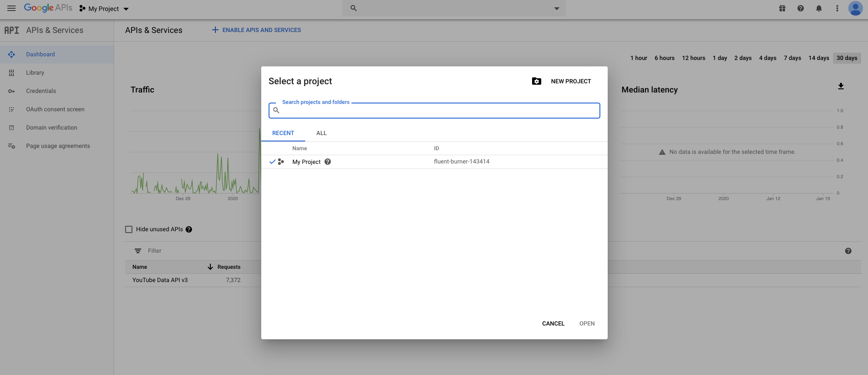Switch to the ALL tab
Viewport: 868px width, 375px height.
pos(321,133)
